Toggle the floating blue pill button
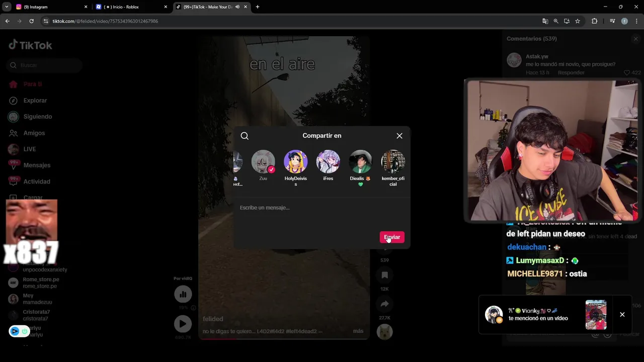The width and height of the screenshot is (644, 362). (x=19, y=331)
